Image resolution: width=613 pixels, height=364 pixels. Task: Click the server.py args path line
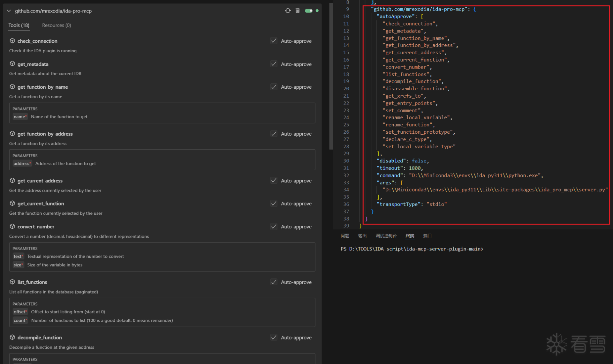495,190
